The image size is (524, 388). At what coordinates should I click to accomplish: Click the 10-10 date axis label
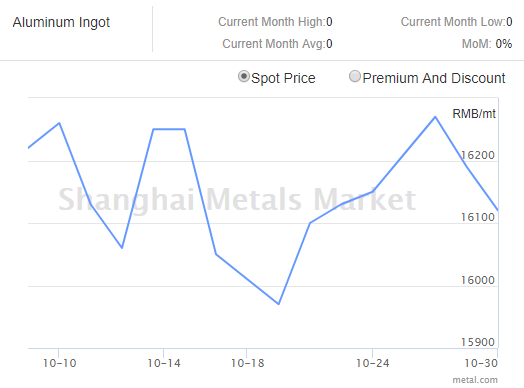point(60,363)
